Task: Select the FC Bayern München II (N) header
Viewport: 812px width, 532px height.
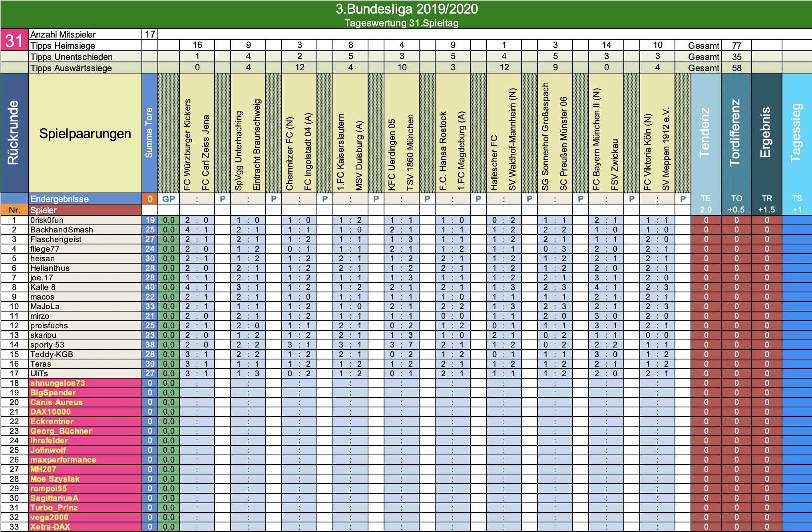Action: click(596, 140)
